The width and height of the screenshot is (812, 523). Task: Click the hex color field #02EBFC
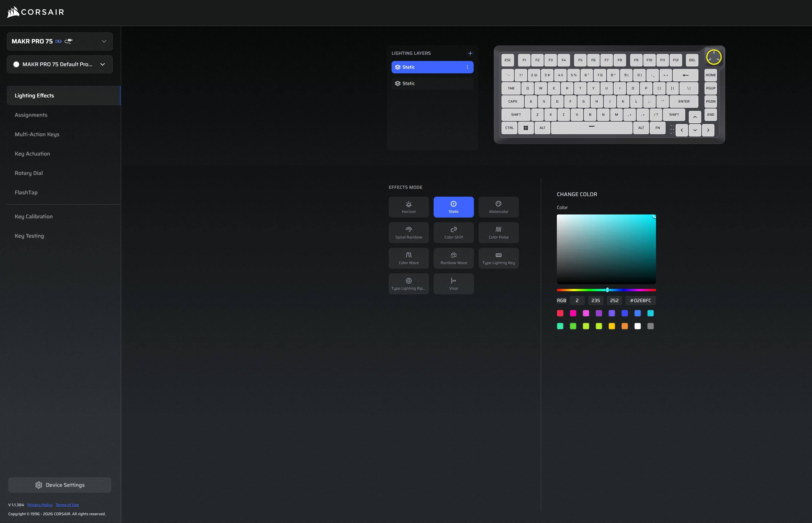pyautogui.click(x=641, y=301)
